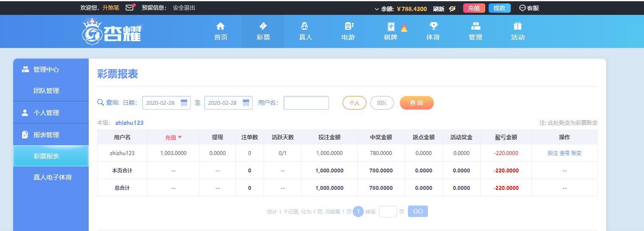
Task: Open the 管理 management tab
Action: [475, 31]
